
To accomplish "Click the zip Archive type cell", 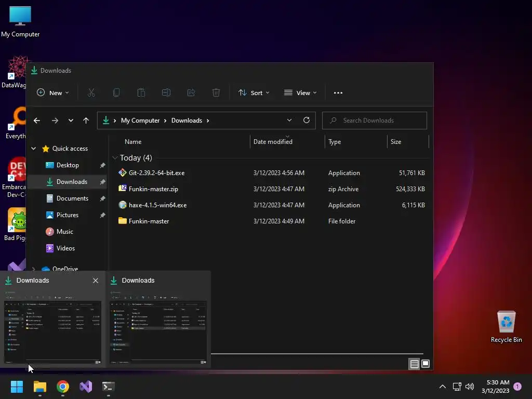I will [343, 189].
